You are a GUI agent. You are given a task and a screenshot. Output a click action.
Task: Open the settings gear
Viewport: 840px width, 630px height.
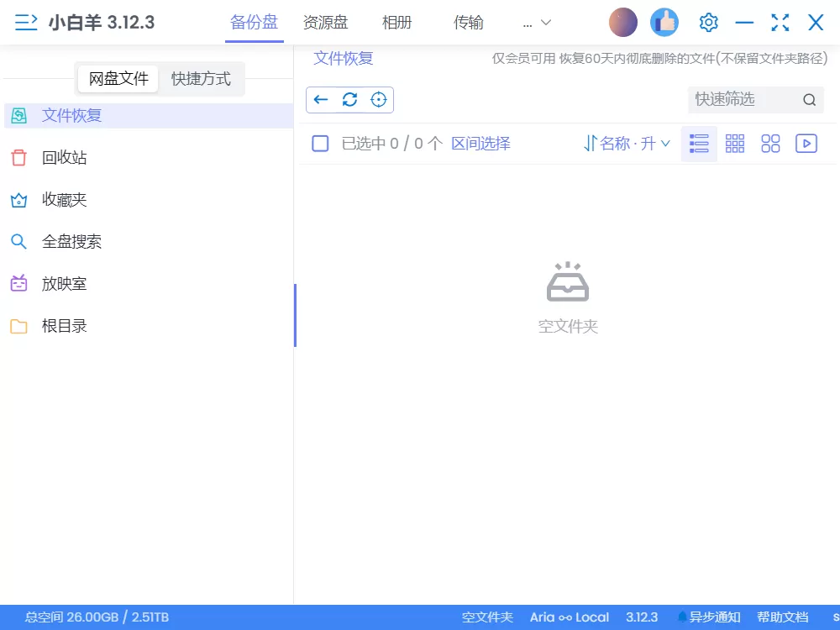pos(708,23)
